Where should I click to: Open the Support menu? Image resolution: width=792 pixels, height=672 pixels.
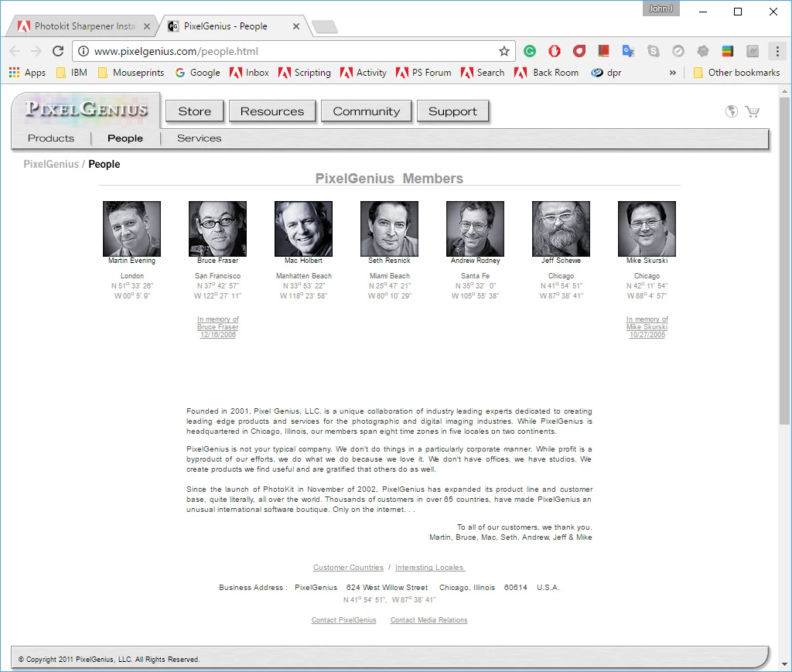coord(452,111)
